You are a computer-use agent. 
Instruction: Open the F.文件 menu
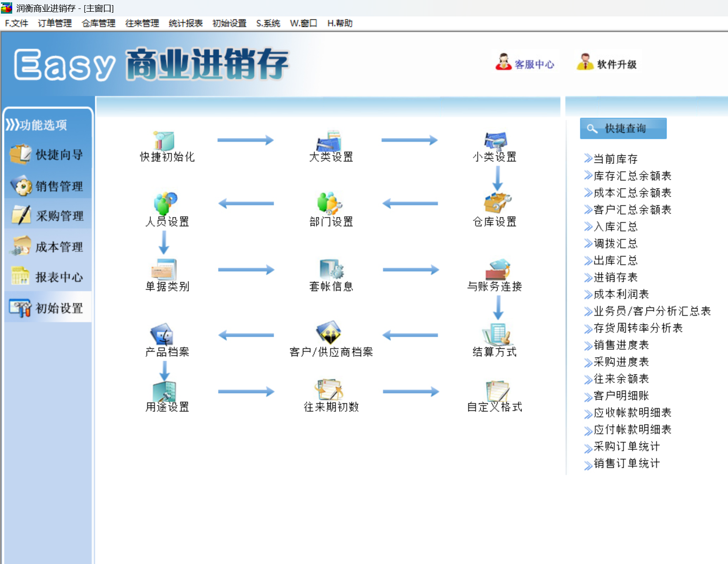pyautogui.click(x=16, y=23)
